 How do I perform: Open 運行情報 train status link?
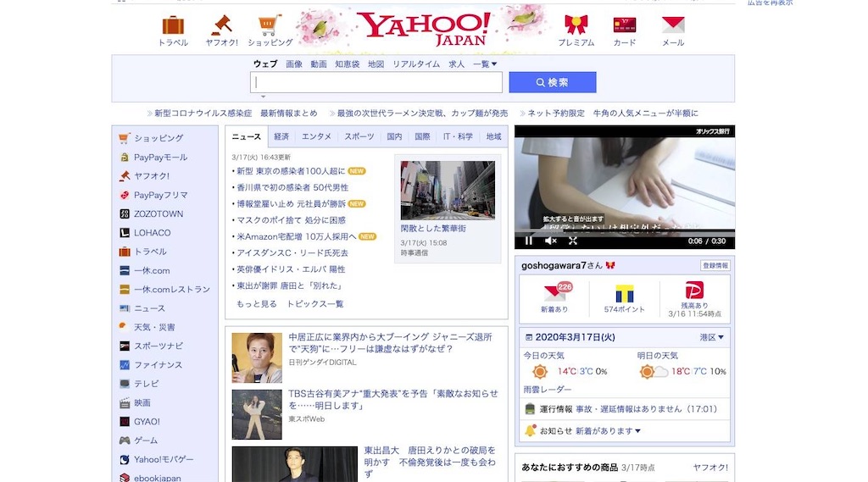[x=556, y=409]
